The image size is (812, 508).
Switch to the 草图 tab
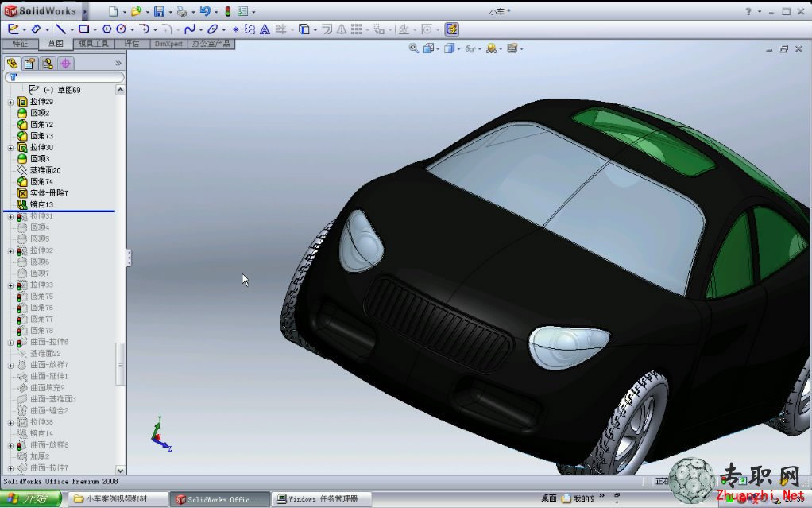56,44
